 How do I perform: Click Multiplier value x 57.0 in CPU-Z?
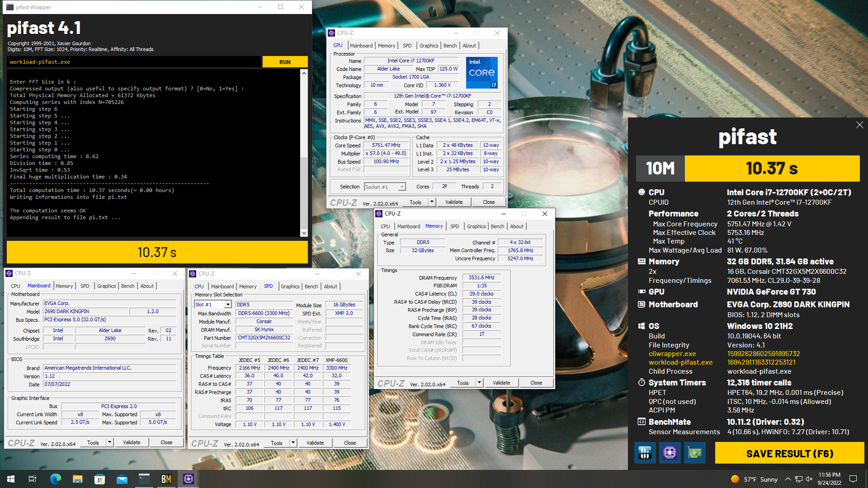[x=386, y=153]
